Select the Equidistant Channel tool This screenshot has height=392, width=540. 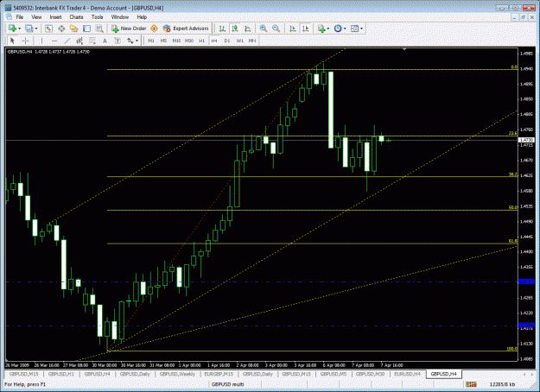pos(79,41)
